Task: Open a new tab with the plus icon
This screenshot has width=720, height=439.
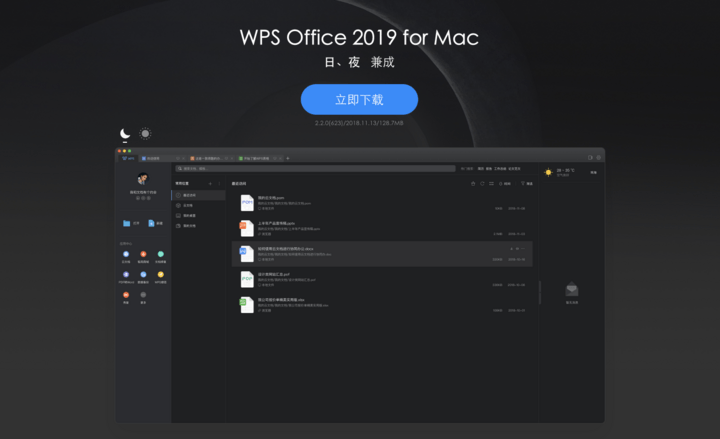Action: [288, 158]
